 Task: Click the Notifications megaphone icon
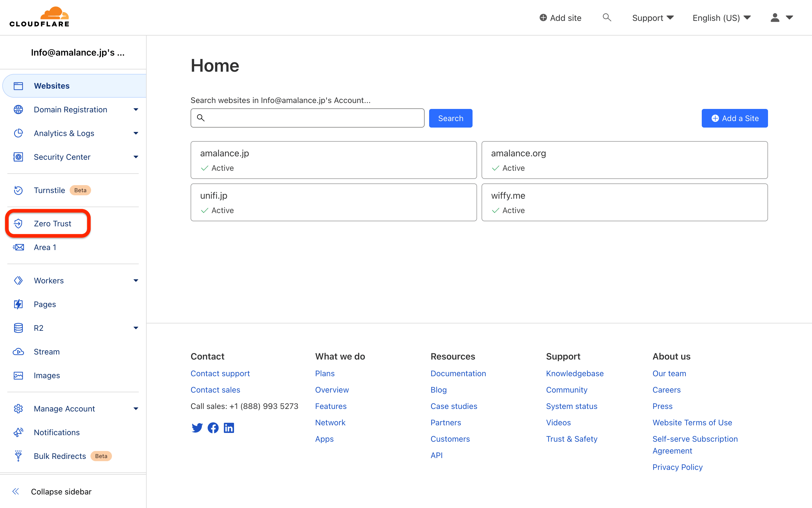click(x=18, y=432)
